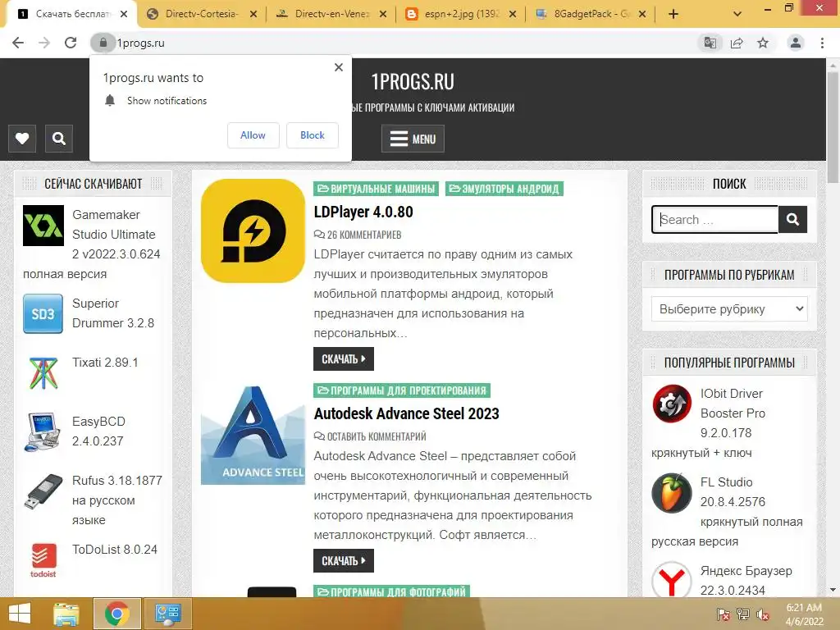Close the espn+2.jpg tab
This screenshot has width=840, height=630.
click(x=513, y=14)
